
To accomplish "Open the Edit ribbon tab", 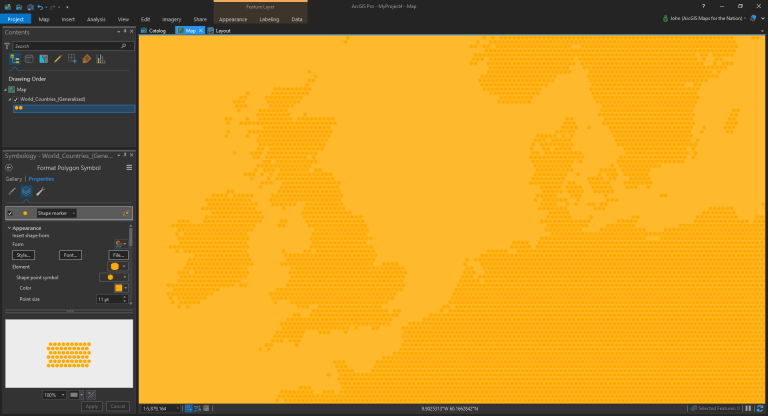I will (145, 19).
